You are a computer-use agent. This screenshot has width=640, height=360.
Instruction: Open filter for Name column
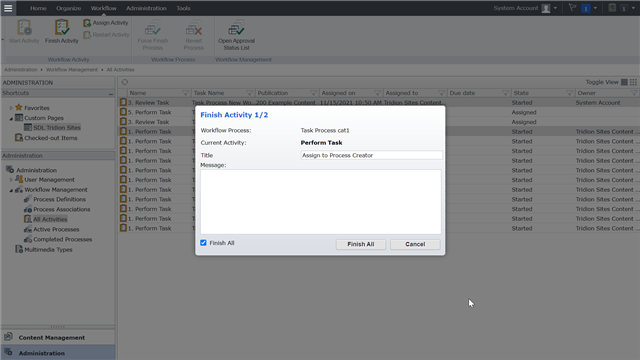click(x=186, y=93)
